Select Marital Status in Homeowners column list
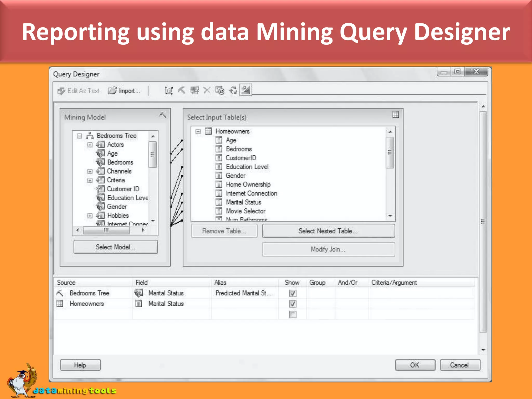This screenshot has height=399, width=532. pyautogui.click(x=243, y=202)
